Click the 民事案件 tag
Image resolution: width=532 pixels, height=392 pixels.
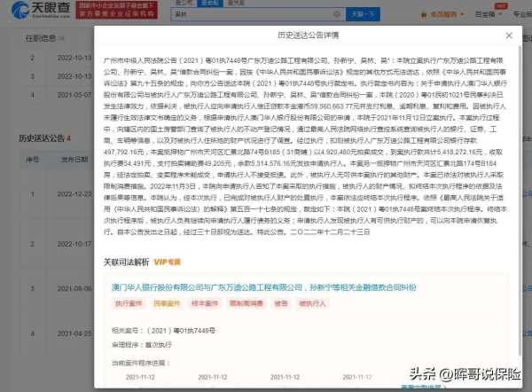tap(167, 303)
